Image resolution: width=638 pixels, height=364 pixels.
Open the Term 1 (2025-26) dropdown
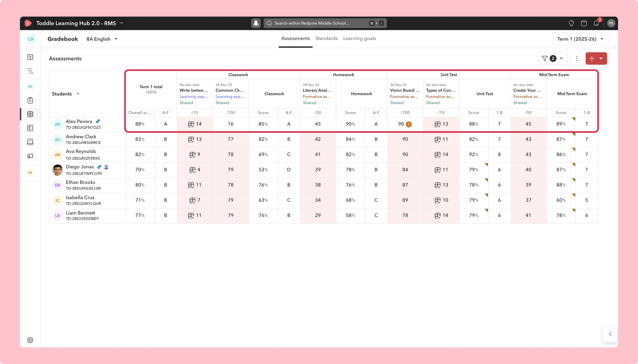pyautogui.click(x=581, y=39)
